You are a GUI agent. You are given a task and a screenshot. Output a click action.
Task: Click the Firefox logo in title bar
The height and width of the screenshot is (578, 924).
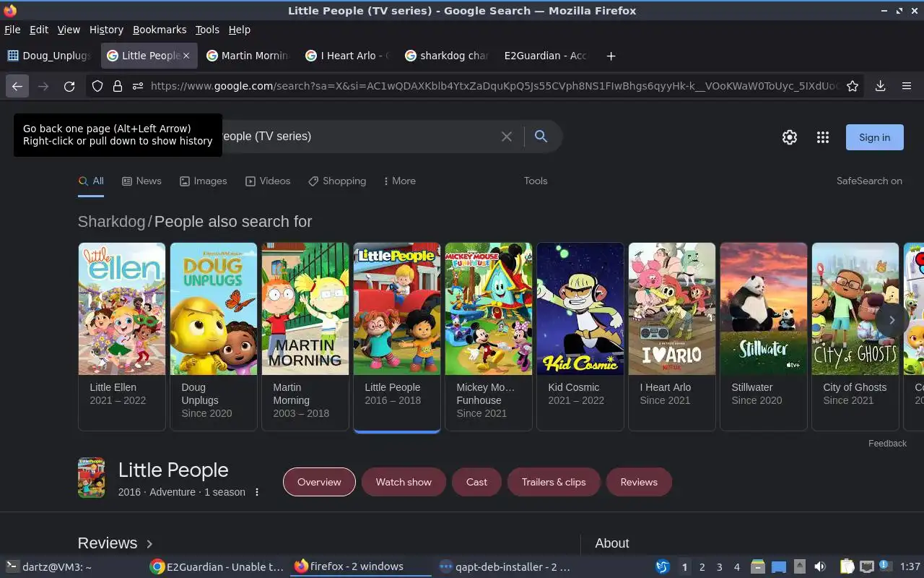(10, 10)
